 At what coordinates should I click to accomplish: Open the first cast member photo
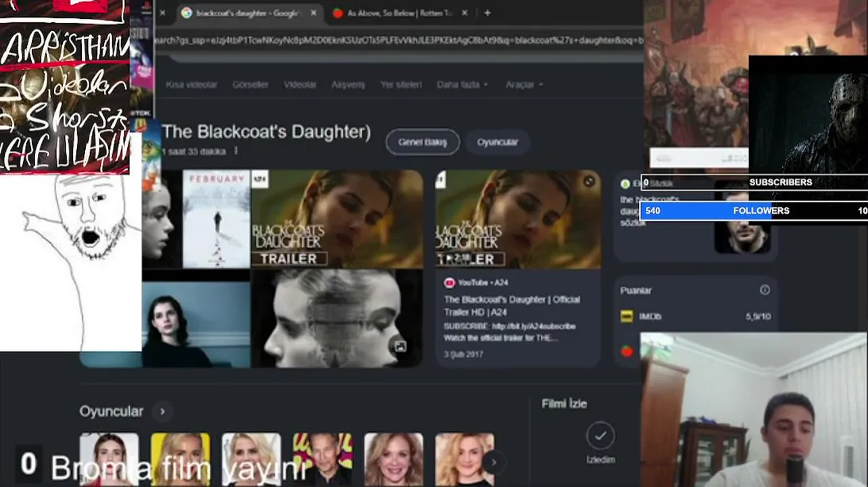(109, 459)
